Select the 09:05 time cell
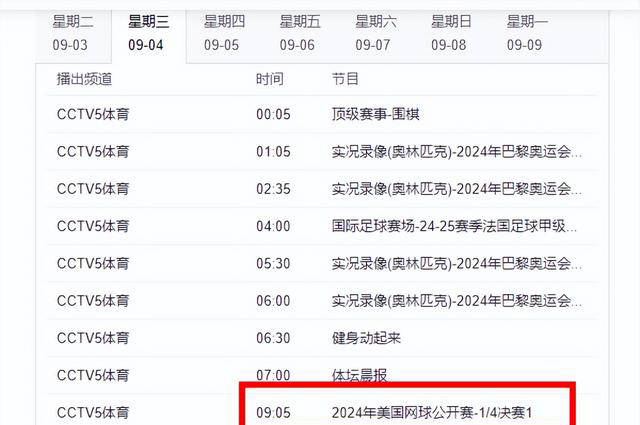 click(x=273, y=413)
